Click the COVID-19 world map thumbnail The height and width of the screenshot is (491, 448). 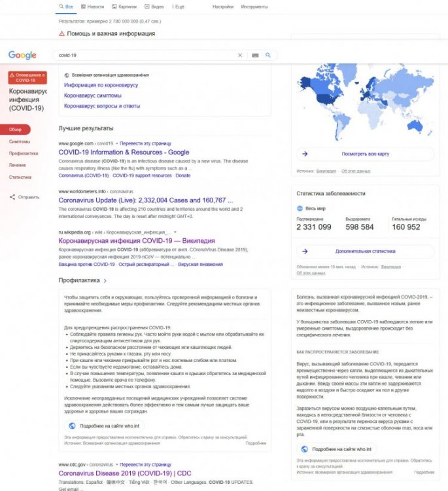pos(365,102)
